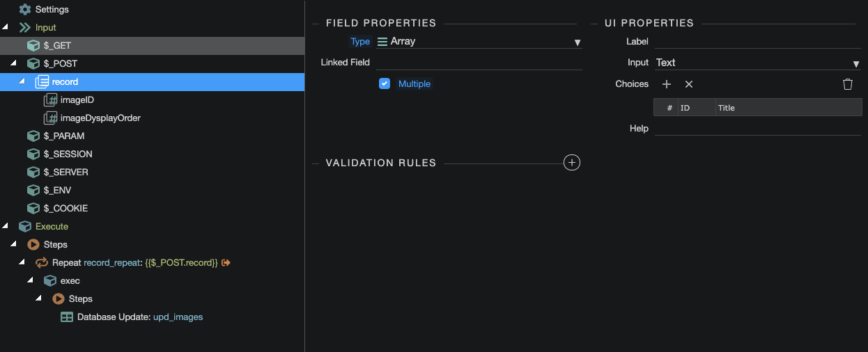This screenshot has height=352, width=868.
Task: Click the Database Update table icon
Action: point(67,317)
